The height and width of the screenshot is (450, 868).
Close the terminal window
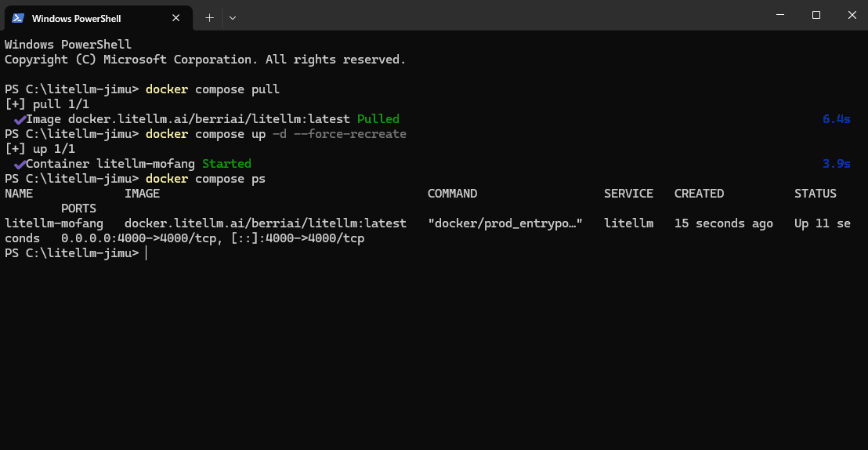click(852, 15)
